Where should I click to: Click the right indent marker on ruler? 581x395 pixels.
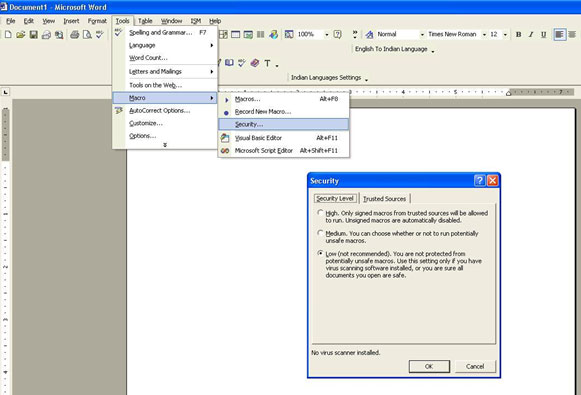(508, 93)
